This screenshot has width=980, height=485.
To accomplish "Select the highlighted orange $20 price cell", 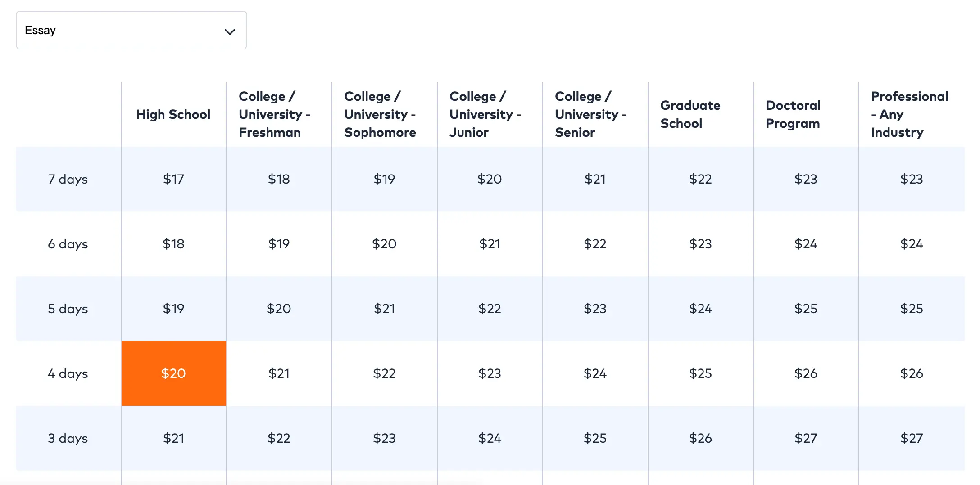I will (173, 373).
